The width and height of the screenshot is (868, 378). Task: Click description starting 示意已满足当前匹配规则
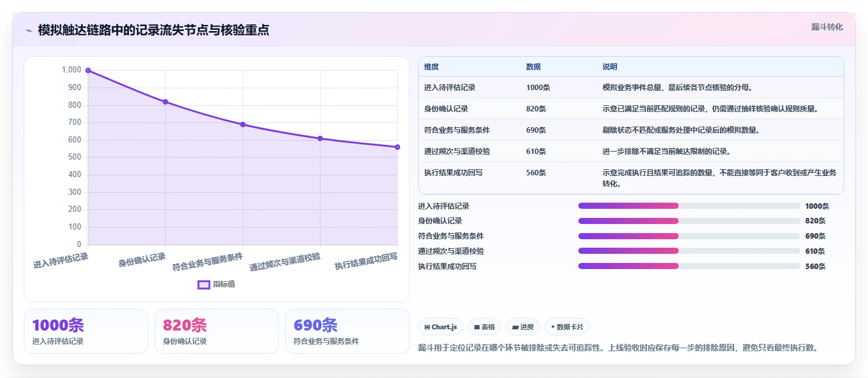(x=710, y=108)
